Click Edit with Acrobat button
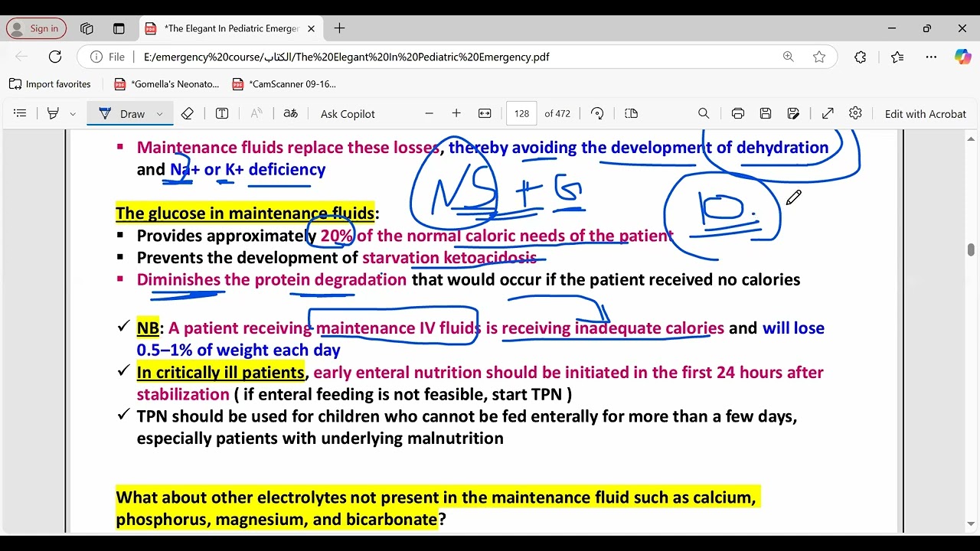This screenshot has height=551, width=980. coord(926,113)
